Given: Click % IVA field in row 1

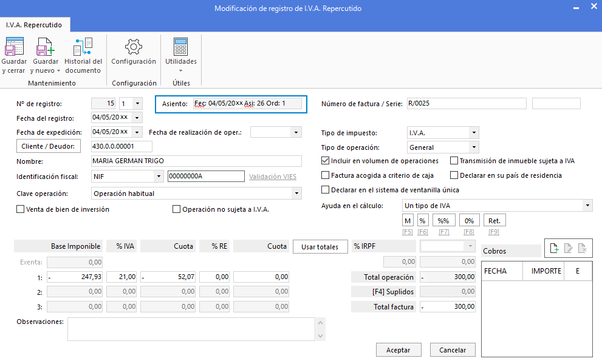Looking at the screenshot, I should click(121, 277).
